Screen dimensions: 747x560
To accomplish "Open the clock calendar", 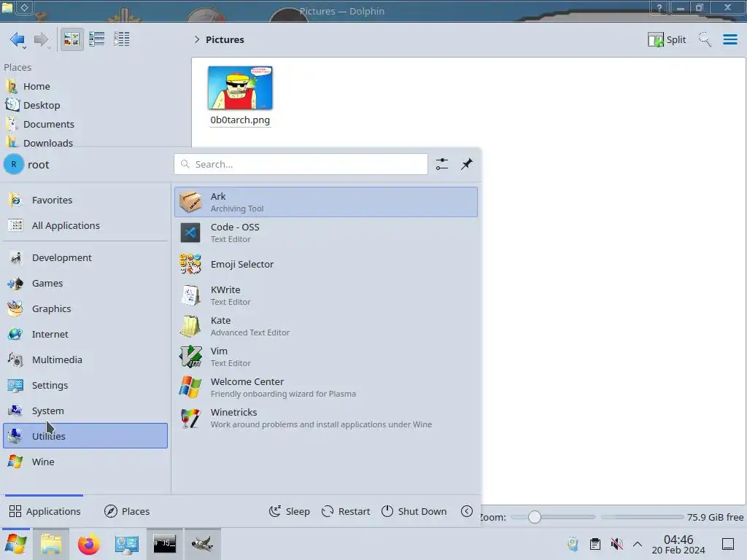I will (678, 544).
